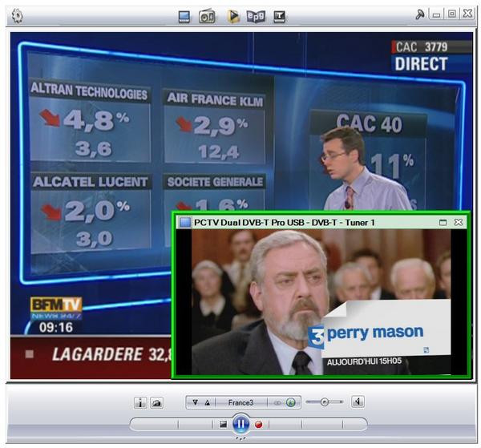The height and width of the screenshot is (448, 481).
Task: Maximize the Tuner 1 picture-in-picture window
Action: point(443,222)
